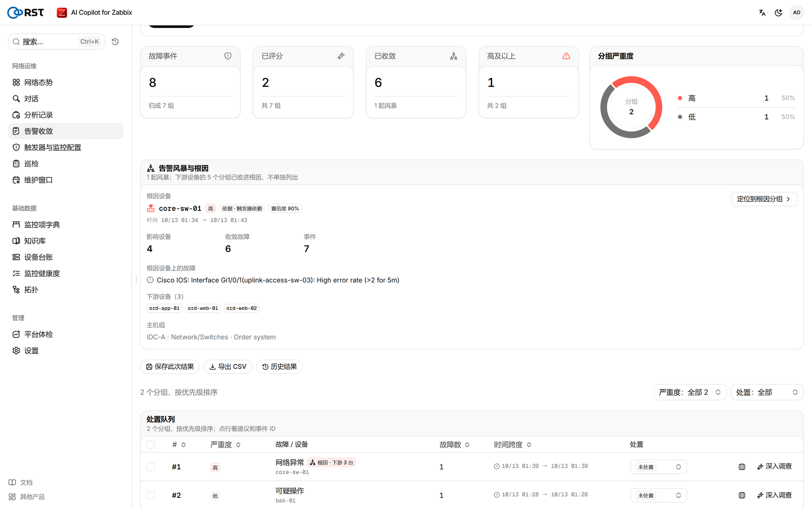Click 导出 CSV button
This screenshot has height=508, width=812.
tap(228, 367)
